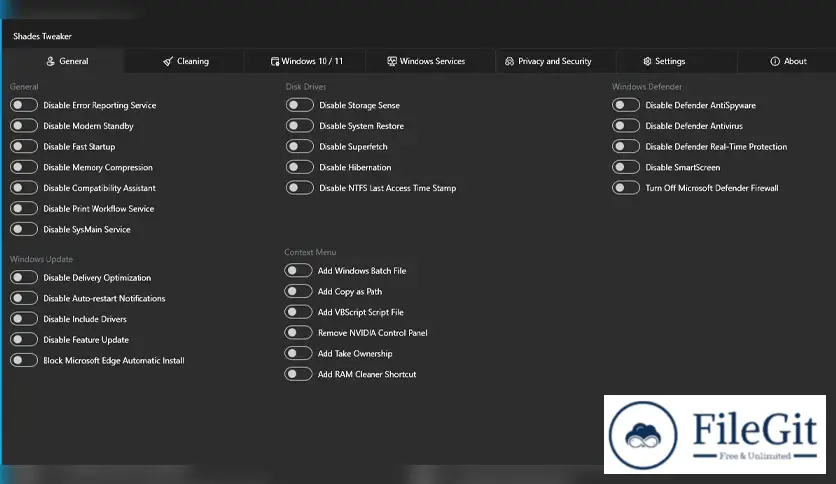Toggle Disable Feature Update switch
The width and height of the screenshot is (836, 484).
pyautogui.click(x=24, y=340)
